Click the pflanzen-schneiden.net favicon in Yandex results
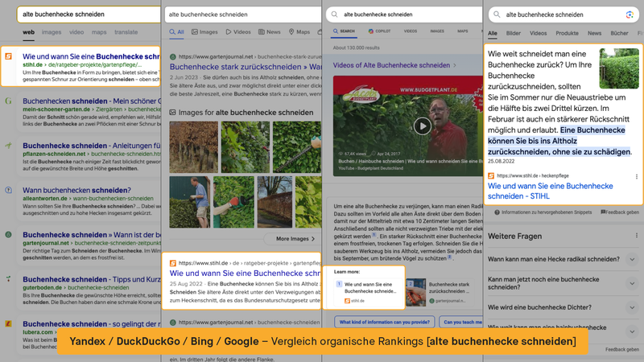Image resolution: width=644 pixels, height=362 pixels. click(8, 146)
